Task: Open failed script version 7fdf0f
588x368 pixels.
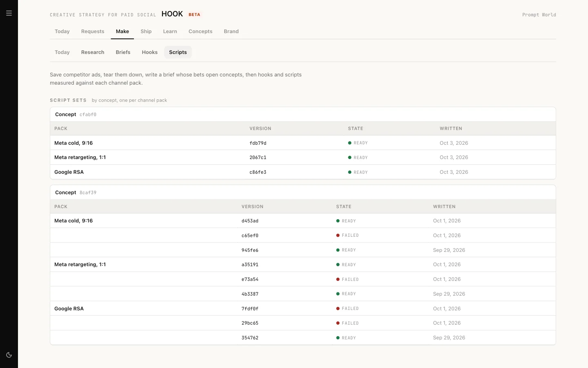Action: [x=250, y=309]
